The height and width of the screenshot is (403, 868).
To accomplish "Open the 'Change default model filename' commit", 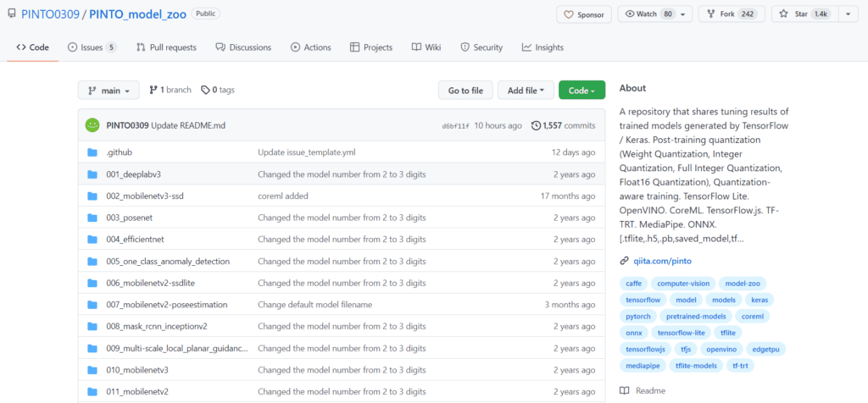I will pyautogui.click(x=315, y=305).
